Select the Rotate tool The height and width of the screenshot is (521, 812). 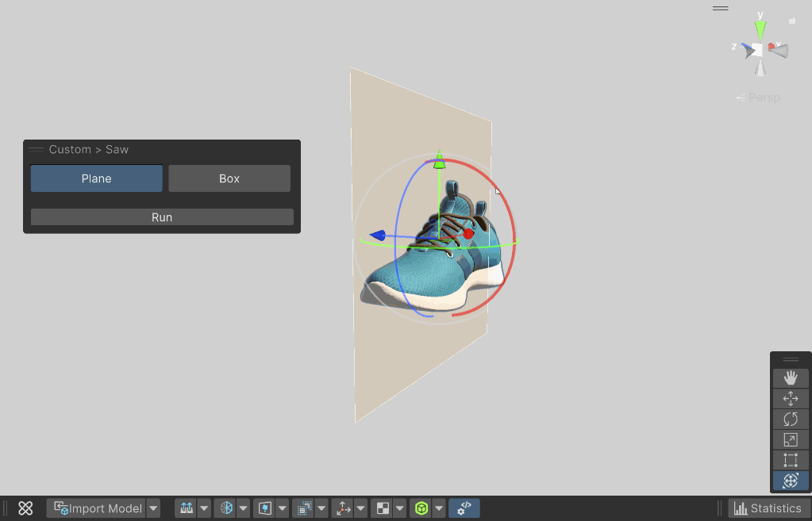pyautogui.click(x=791, y=419)
